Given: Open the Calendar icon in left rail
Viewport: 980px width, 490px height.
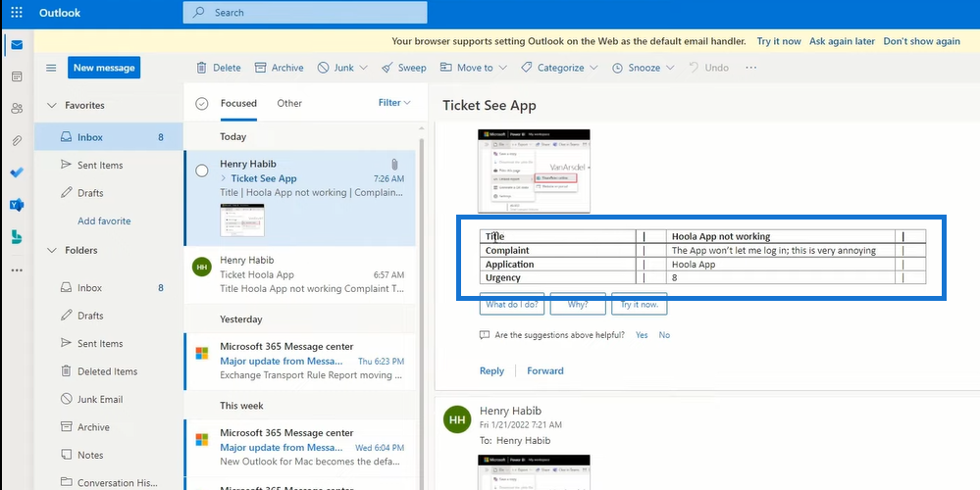Looking at the screenshot, I should (17, 76).
